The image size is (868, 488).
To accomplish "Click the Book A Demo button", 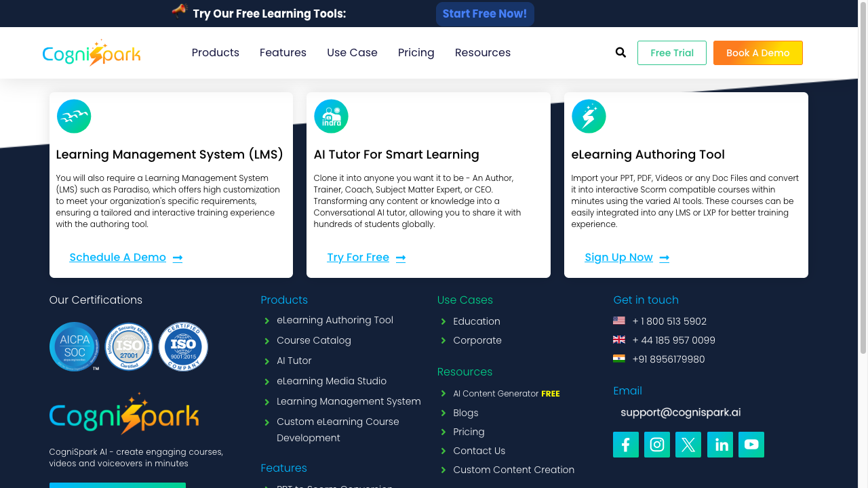I will [757, 52].
